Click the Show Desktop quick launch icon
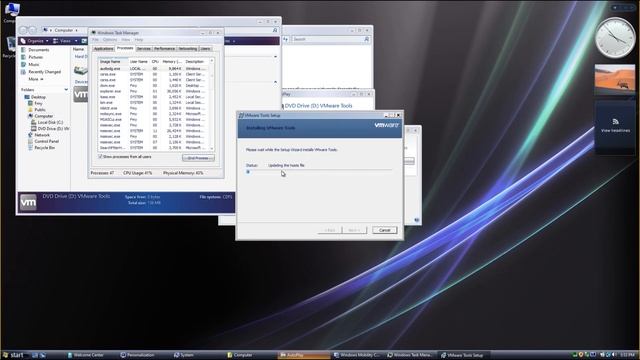The image size is (640, 360). (x=35, y=355)
